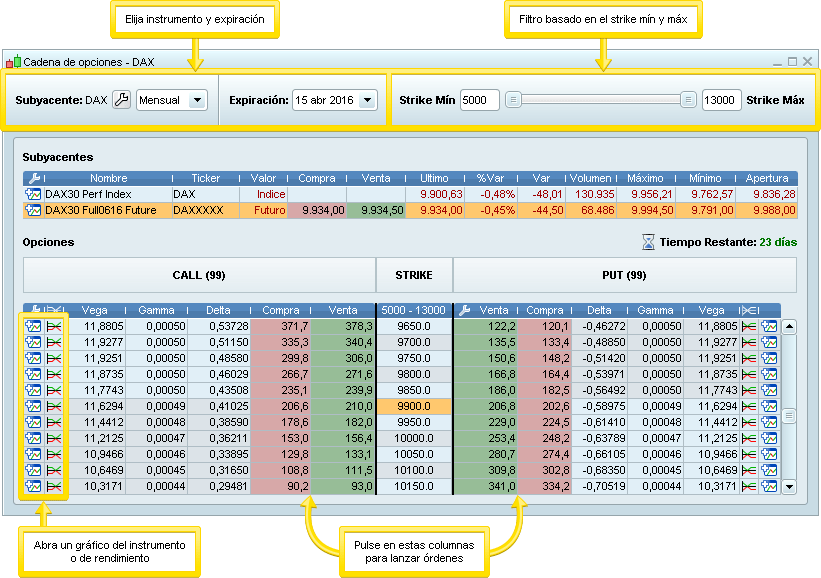The image size is (821, 578).
Task: Open put instrument chart for strike 10150.0
Action: (x=769, y=486)
